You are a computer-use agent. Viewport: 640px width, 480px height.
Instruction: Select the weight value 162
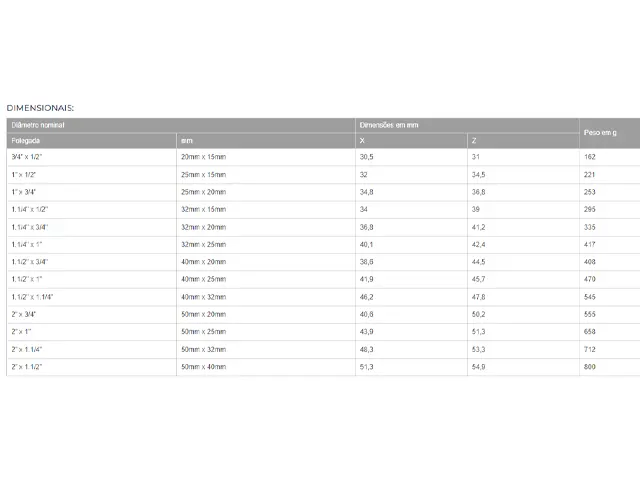click(589, 157)
